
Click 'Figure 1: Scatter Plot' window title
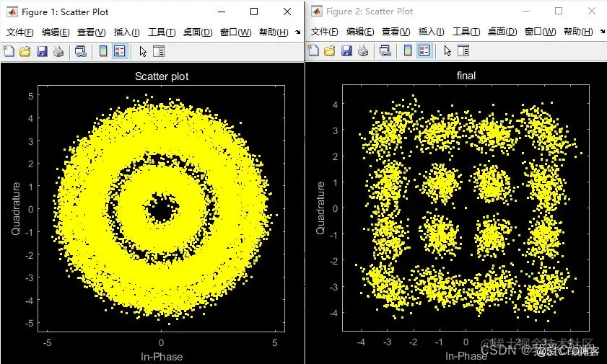[x=65, y=12]
